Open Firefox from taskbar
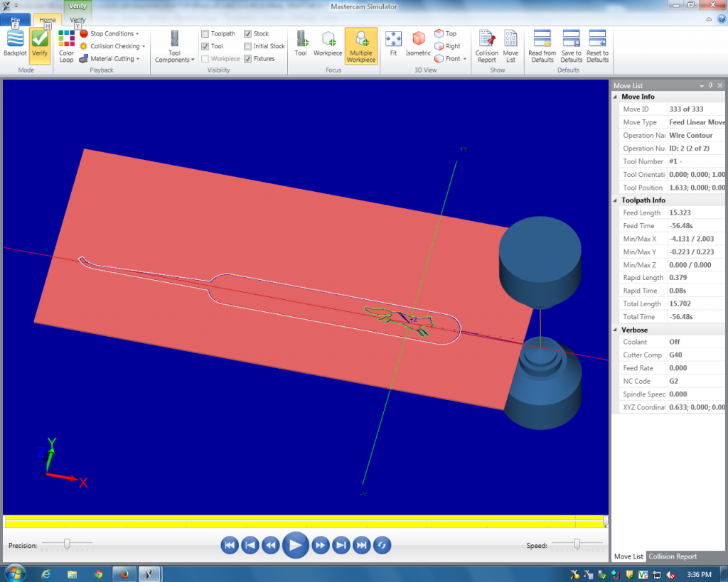The height and width of the screenshot is (582, 728). point(124,574)
